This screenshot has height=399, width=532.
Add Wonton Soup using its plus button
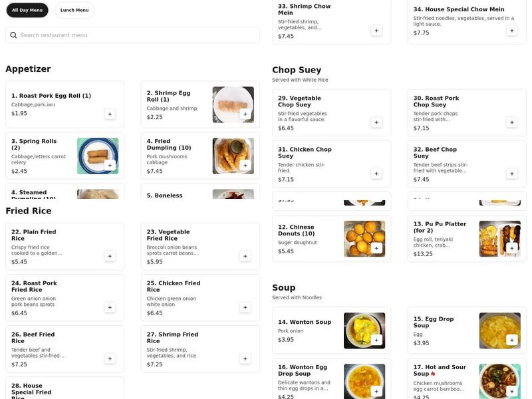coord(376,340)
